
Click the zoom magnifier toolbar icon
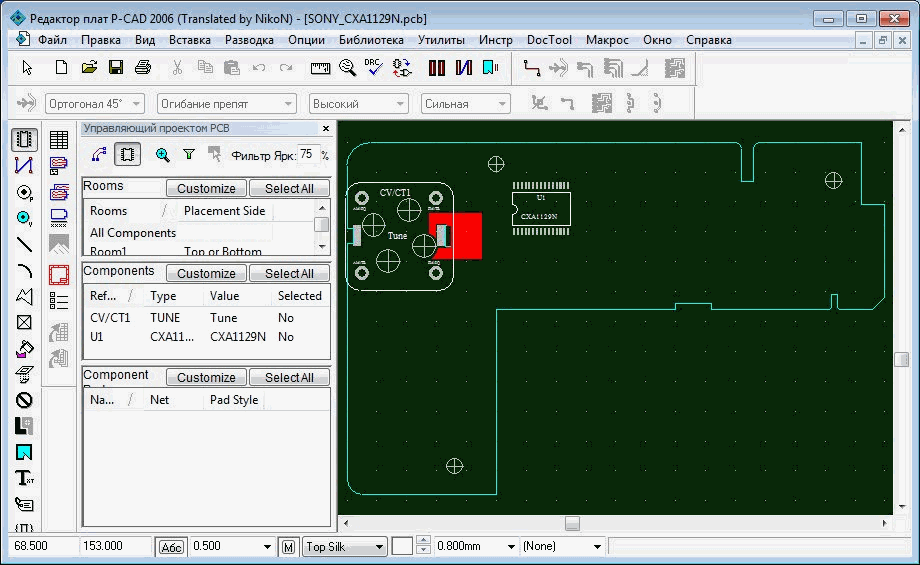[x=347, y=68]
